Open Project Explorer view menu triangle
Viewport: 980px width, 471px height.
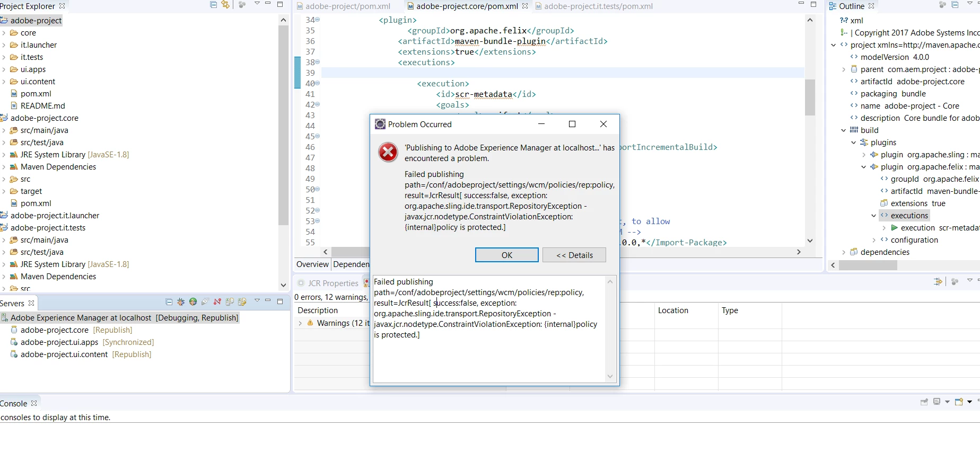[257, 4]
